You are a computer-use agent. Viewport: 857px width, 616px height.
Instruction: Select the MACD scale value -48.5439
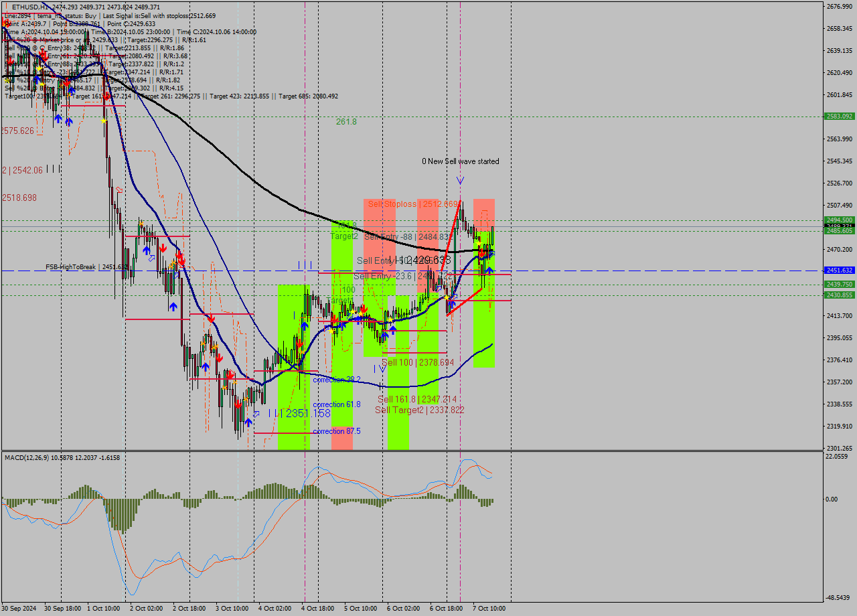[x=839, y=598]
